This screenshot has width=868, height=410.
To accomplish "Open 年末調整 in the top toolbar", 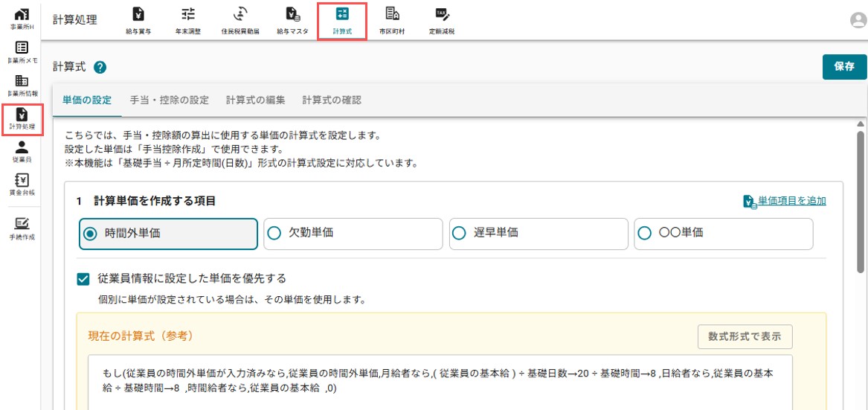I will (188, 21).
